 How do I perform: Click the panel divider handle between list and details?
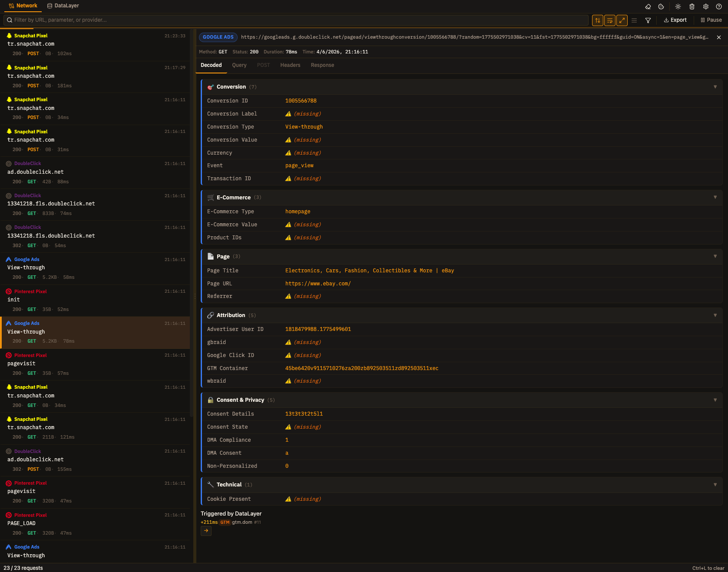coord(195,296)
